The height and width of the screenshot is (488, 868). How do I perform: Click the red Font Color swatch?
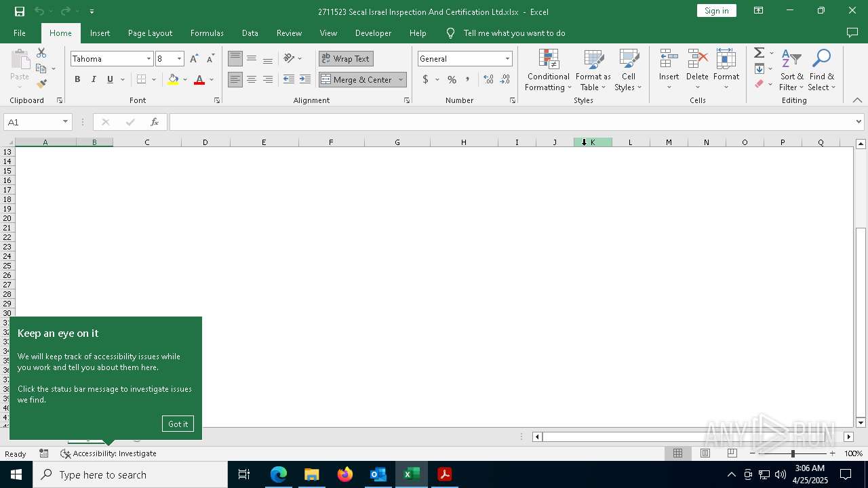(199, 79)
